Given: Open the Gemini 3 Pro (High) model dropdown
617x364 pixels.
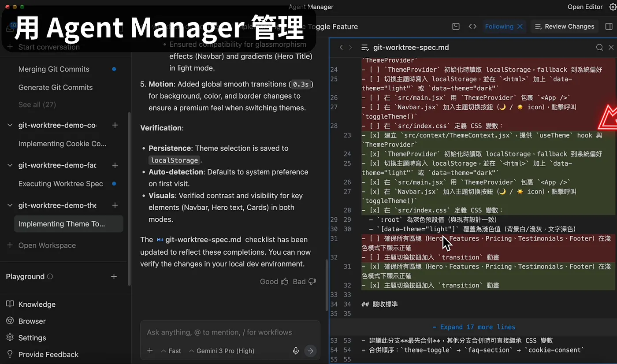Looking at the screenshot, I should click(221, 351).
